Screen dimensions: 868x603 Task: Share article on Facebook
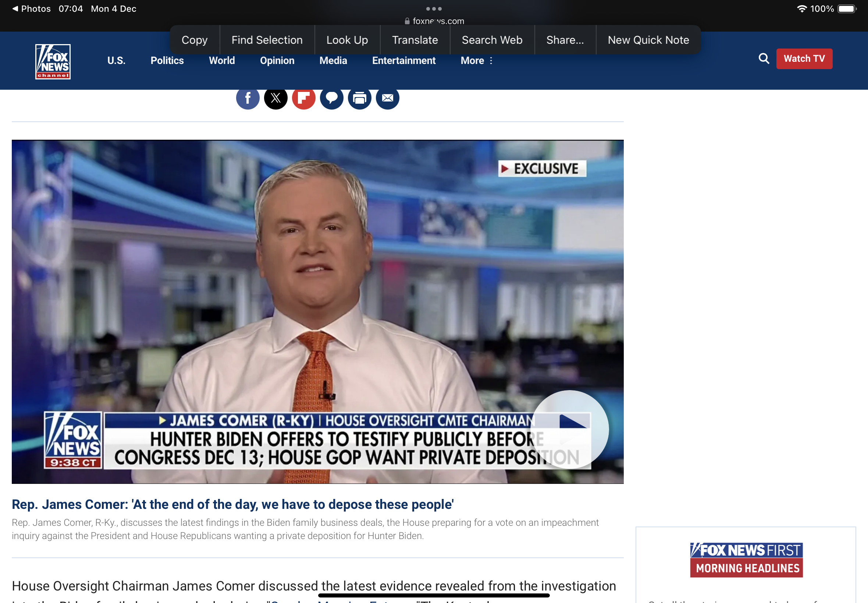tap(248, 98)
